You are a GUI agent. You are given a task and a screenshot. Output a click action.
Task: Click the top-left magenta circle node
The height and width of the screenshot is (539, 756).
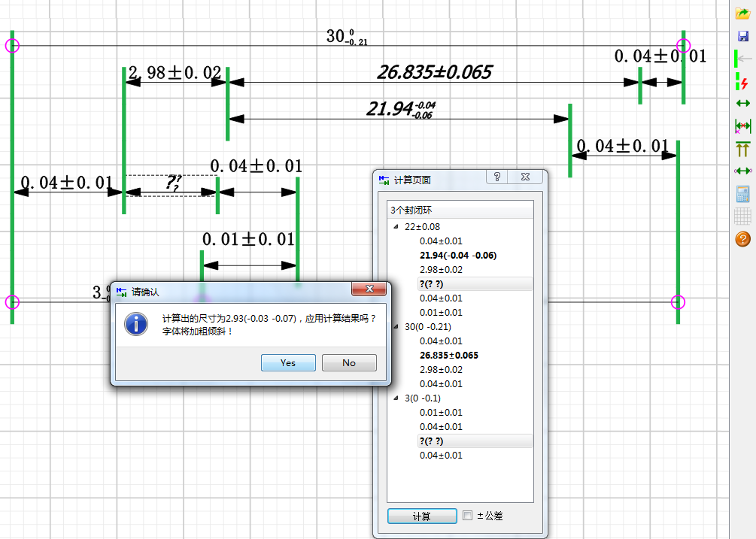point(12,45)
